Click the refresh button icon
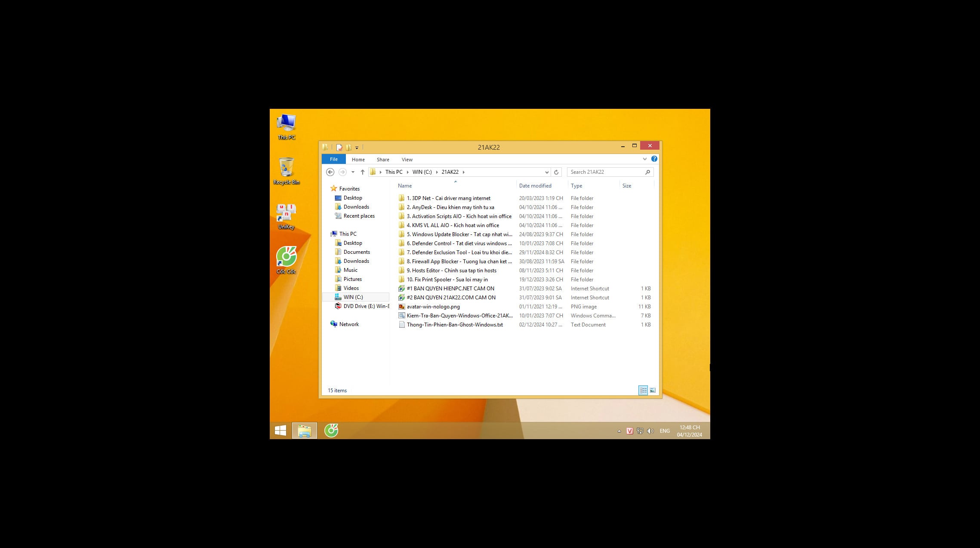Image resolution: width=980 pixels, height=548 pixels. click(556, 172)
